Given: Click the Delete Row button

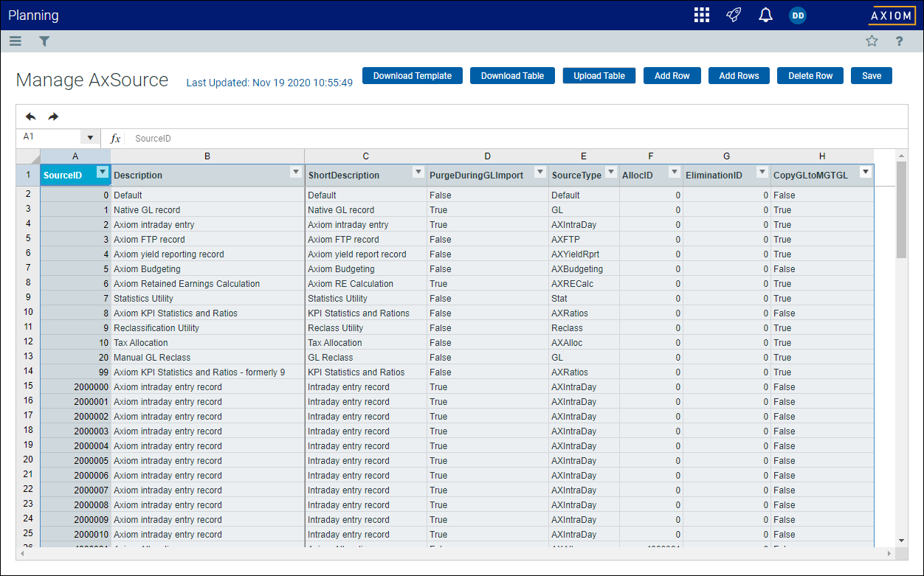Looking at the screenshot, I should tap(810, 75).
